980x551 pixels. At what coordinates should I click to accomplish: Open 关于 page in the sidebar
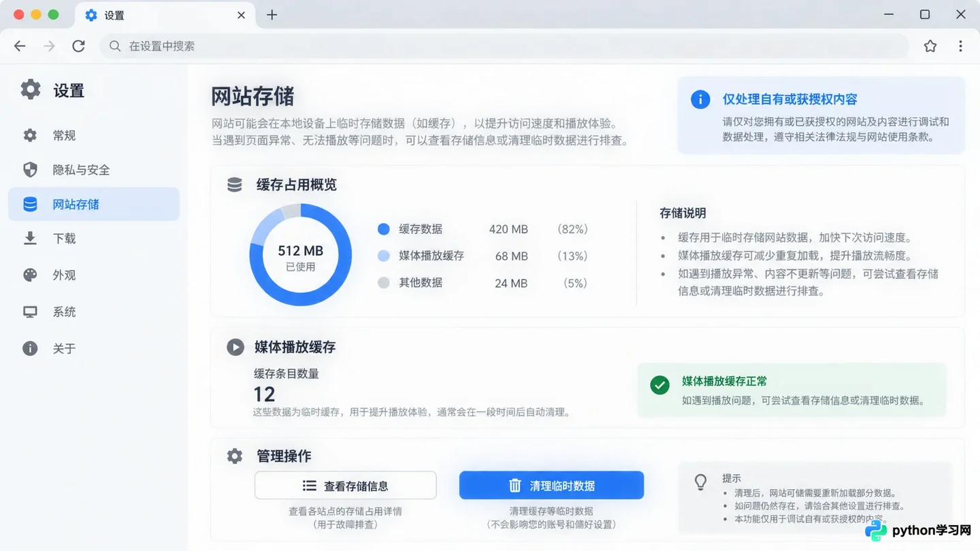[x=94, y=349]
